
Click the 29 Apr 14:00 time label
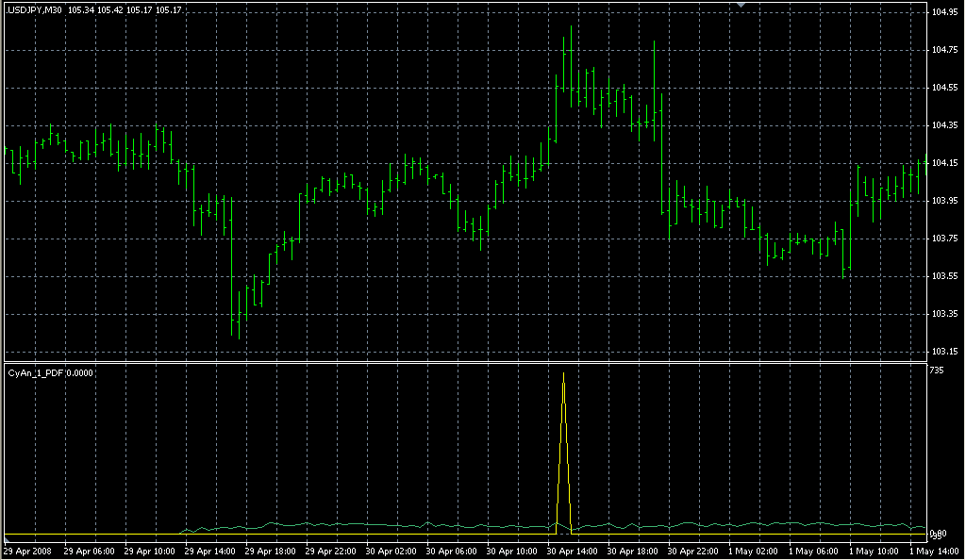click(209, 551)
